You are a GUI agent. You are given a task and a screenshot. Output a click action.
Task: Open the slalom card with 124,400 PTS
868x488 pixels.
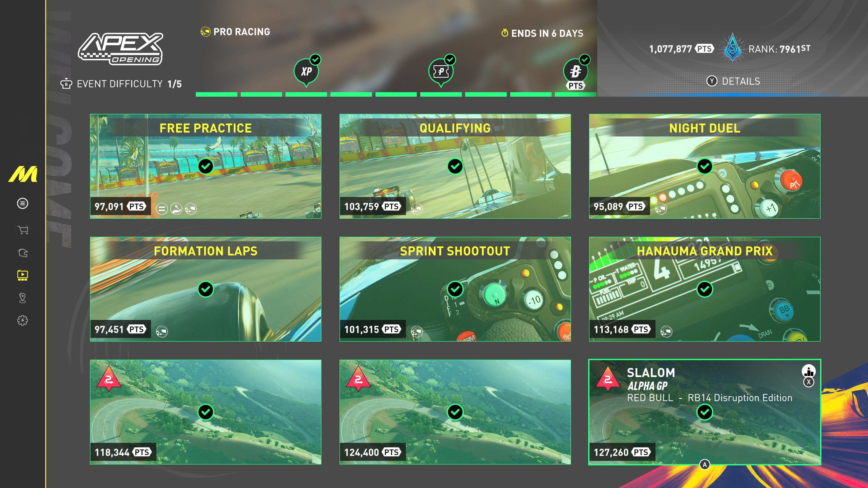coord(455,412)
